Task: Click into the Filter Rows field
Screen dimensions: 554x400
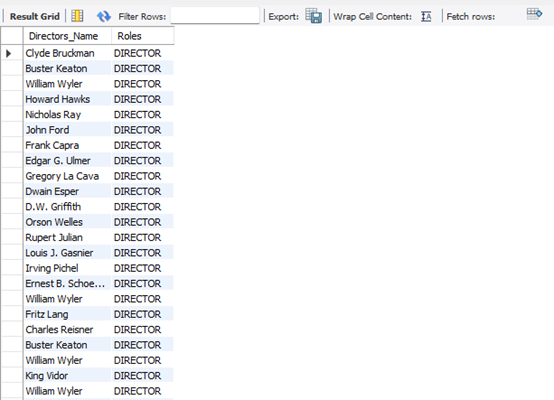Action: (x=215, y=16)
